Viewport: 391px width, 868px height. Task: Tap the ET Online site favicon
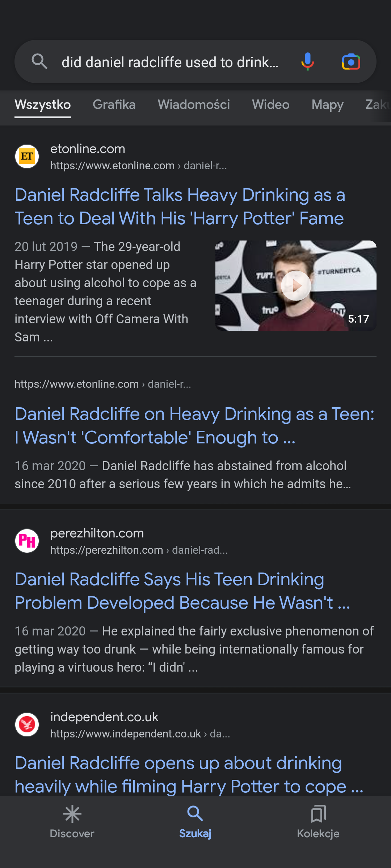[27, 157]
